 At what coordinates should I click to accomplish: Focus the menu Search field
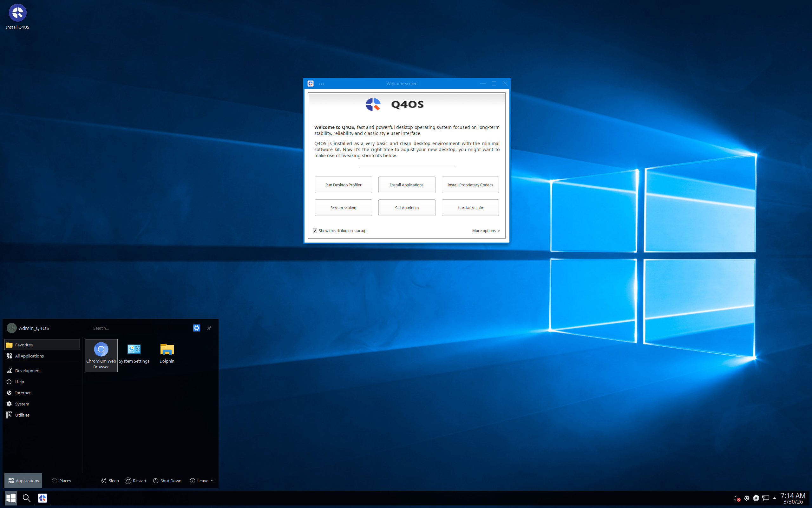click(x=139, y=328)
